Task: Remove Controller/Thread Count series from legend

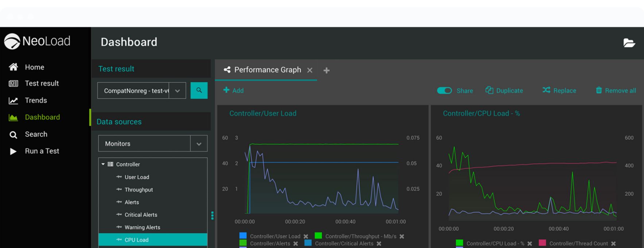Action: click(x=613, y=244)
